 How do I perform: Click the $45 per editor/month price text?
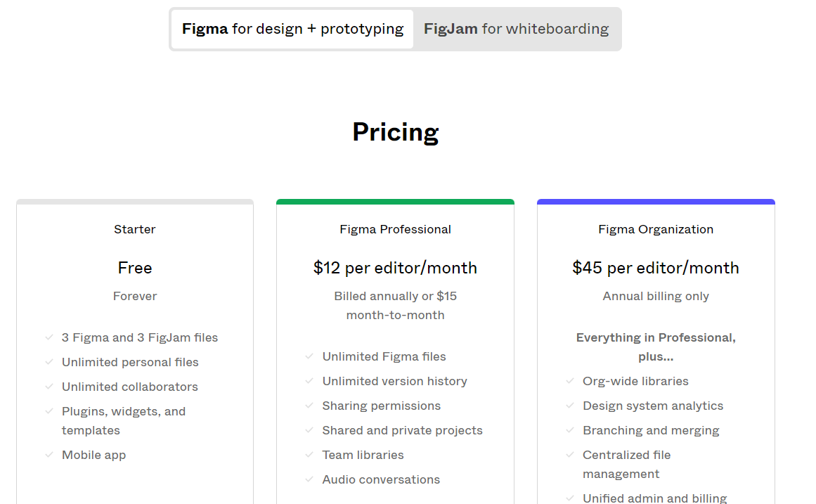tap(655, 268)
